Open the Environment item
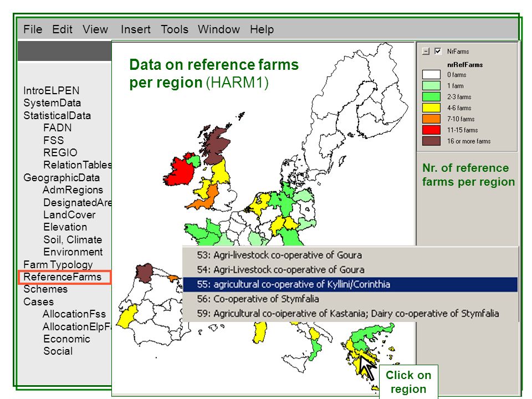Screen dimensions: 532x399 click(73, 252)
